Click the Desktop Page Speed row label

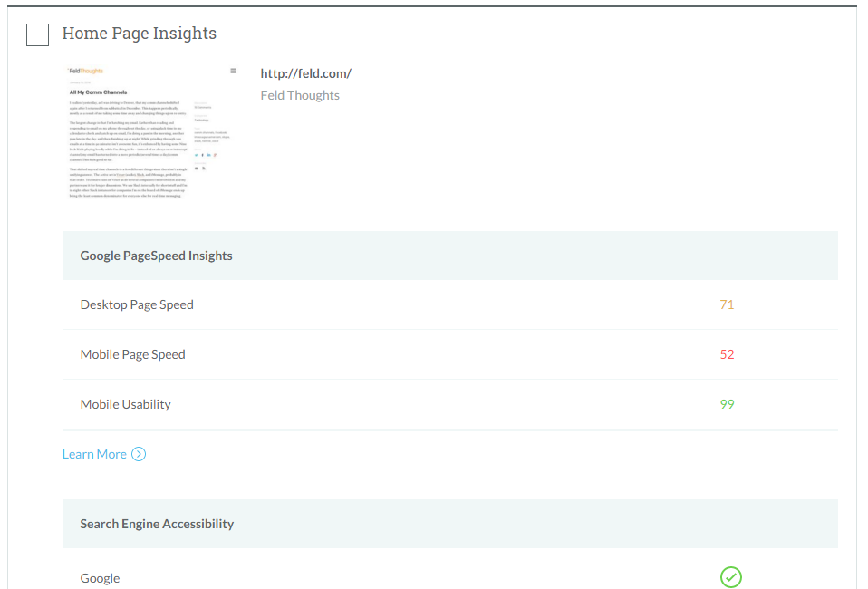click(137, 304)
